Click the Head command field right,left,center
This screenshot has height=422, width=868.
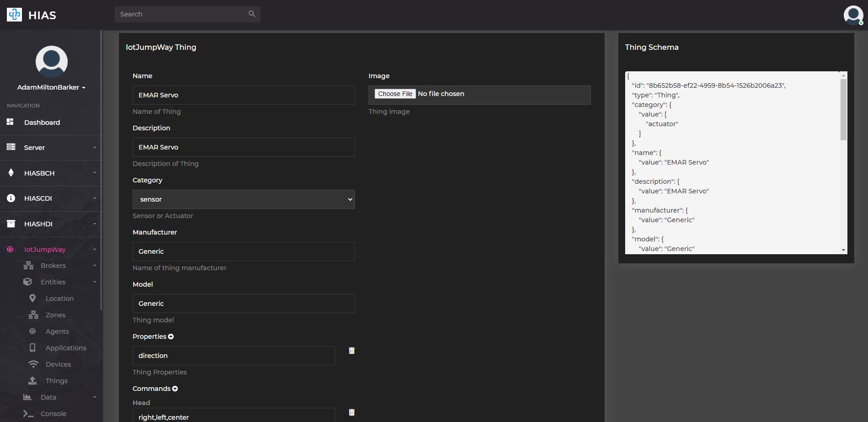click(234, 415)
